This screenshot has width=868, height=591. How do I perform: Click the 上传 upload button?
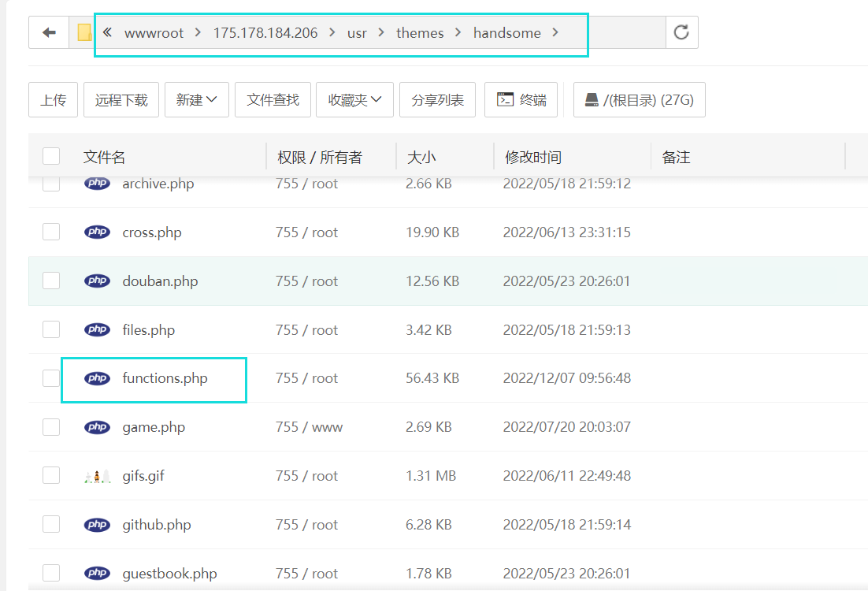tap(53, 99)
